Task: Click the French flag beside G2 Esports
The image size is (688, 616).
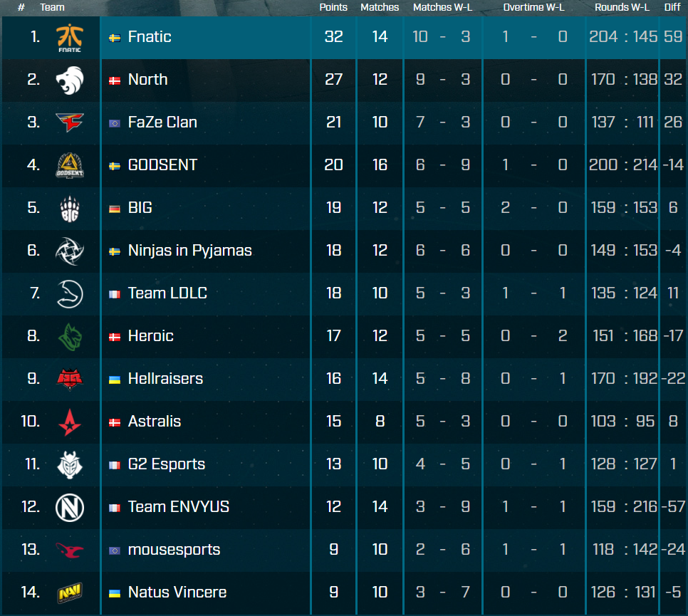Action: (x=115, y=466)
